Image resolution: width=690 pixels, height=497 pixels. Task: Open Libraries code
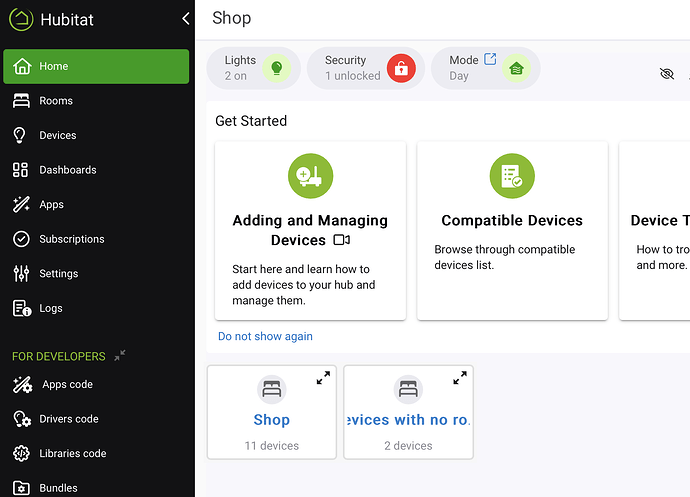96,453
